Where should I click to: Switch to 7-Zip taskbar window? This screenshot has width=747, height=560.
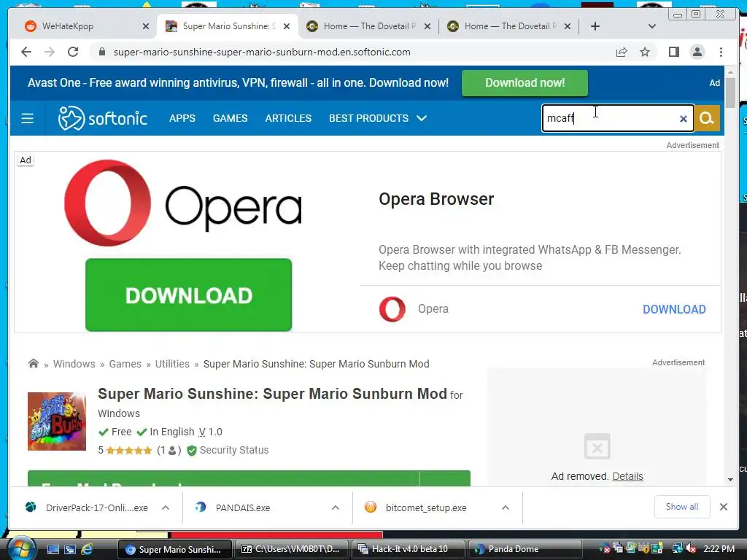tap(291, 550)
